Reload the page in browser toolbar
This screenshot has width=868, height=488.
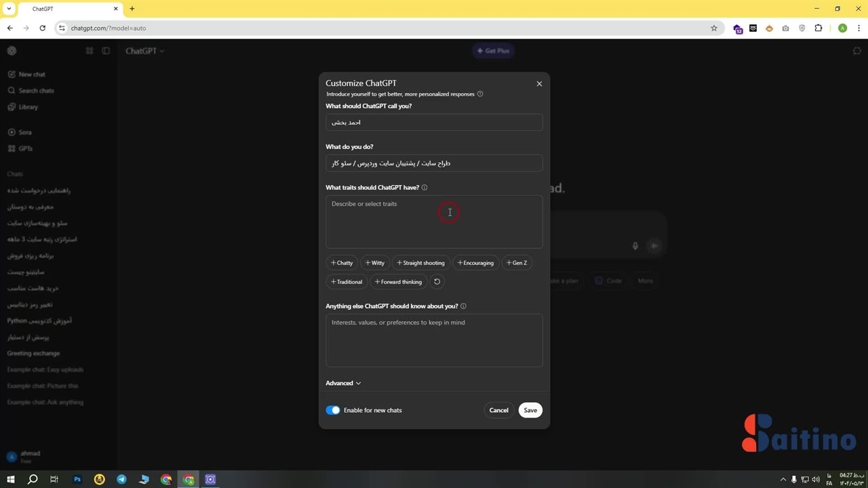coord(42,28)
